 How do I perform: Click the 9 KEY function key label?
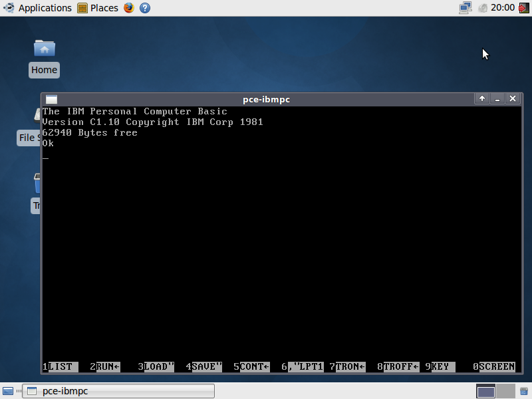[x=440, y=367]
